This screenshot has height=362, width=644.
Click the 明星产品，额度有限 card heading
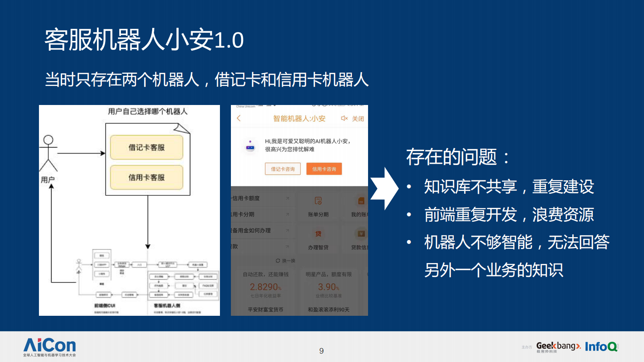(x=329, y=274)
